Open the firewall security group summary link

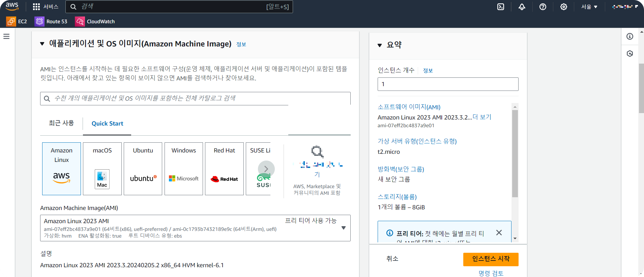pos(401,169)
